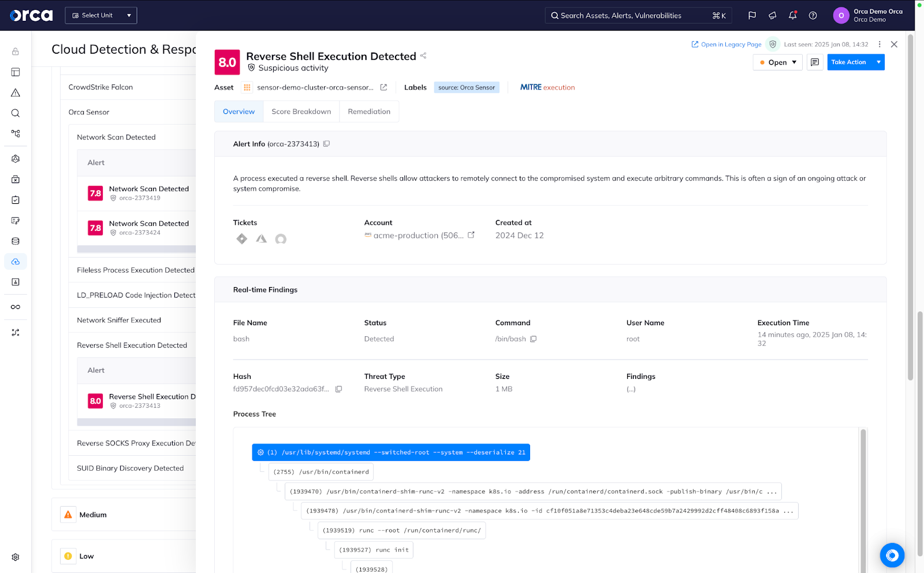The image size is (924, 573).
Task: Open the comments icon button
Action: (x=815, y=62)
